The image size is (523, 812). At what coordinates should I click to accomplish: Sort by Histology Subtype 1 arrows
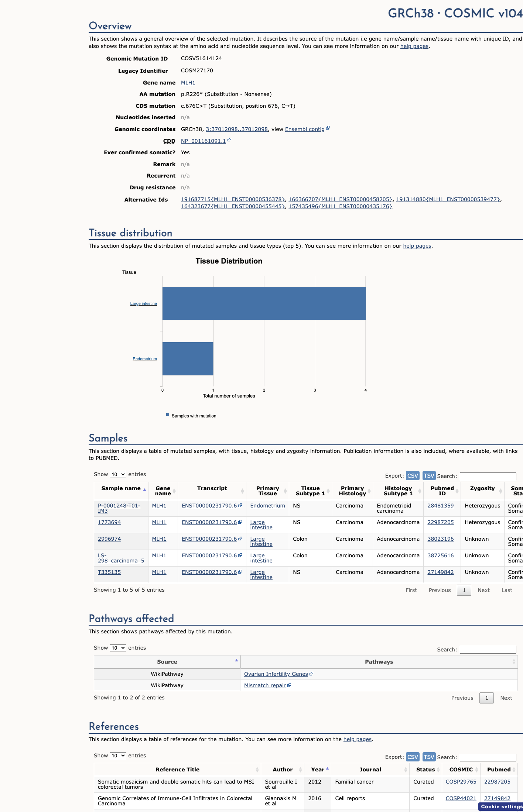pyautogui.click(x=420, y=491)
